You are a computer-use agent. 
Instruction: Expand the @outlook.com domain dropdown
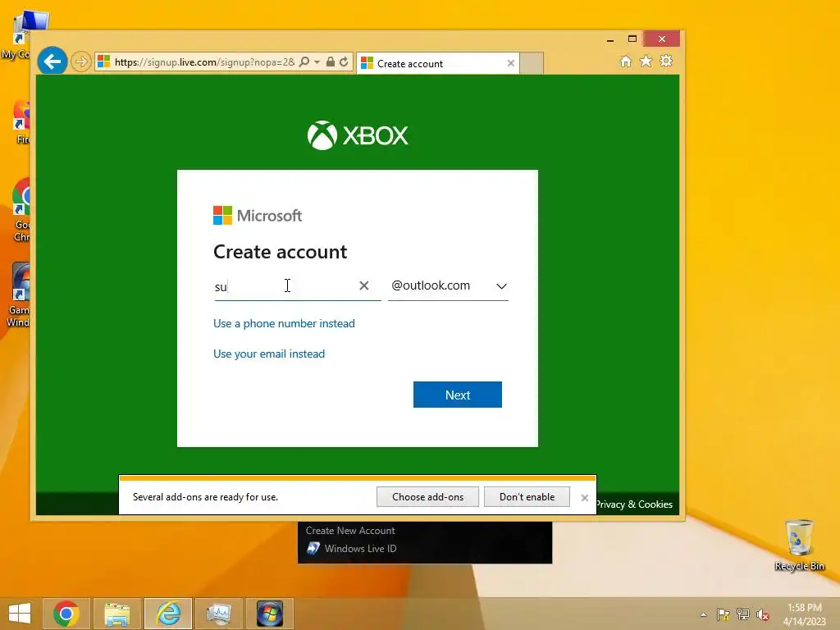click(x=449, y=285)
